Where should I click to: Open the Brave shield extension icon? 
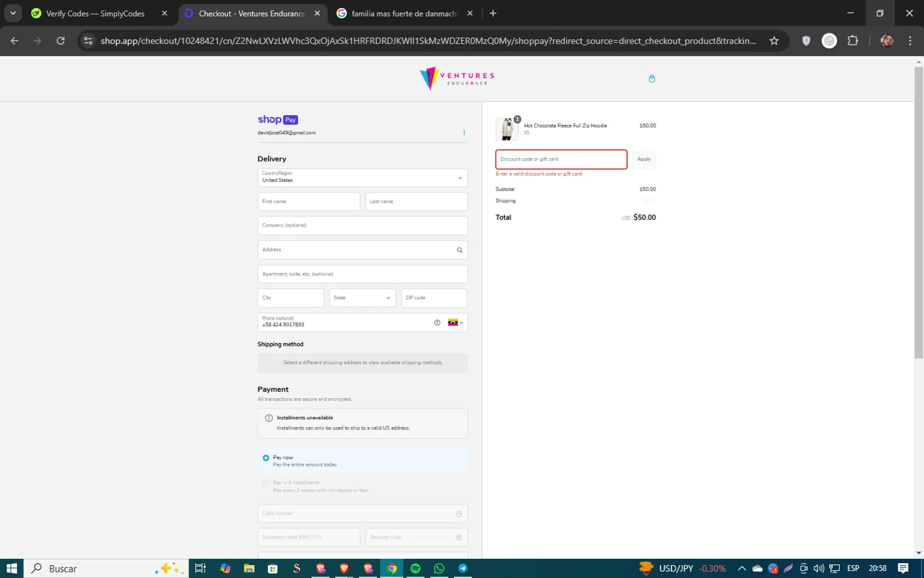point(806,41)
